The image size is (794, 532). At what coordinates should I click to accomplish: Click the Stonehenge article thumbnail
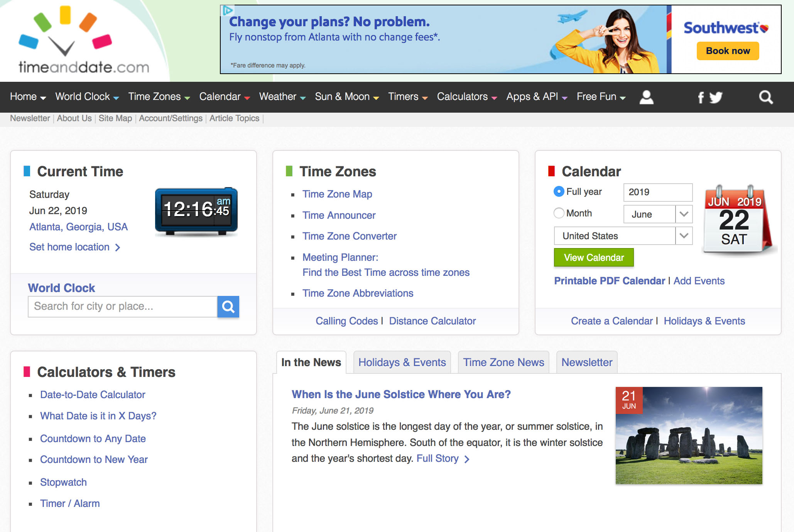coord(689,436)
